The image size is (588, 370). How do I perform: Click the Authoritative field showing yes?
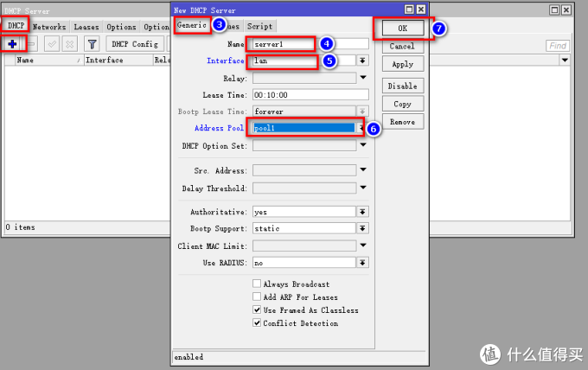pos(304,212)
